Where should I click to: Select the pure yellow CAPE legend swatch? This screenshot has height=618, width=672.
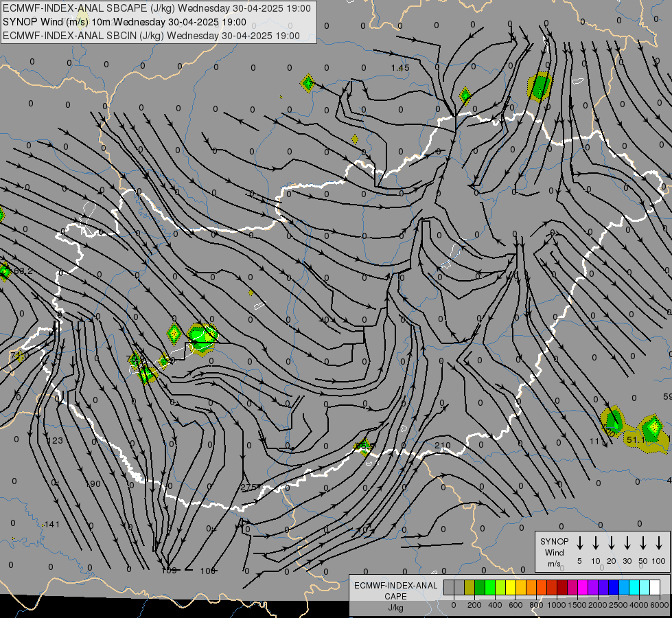(511, 587)
